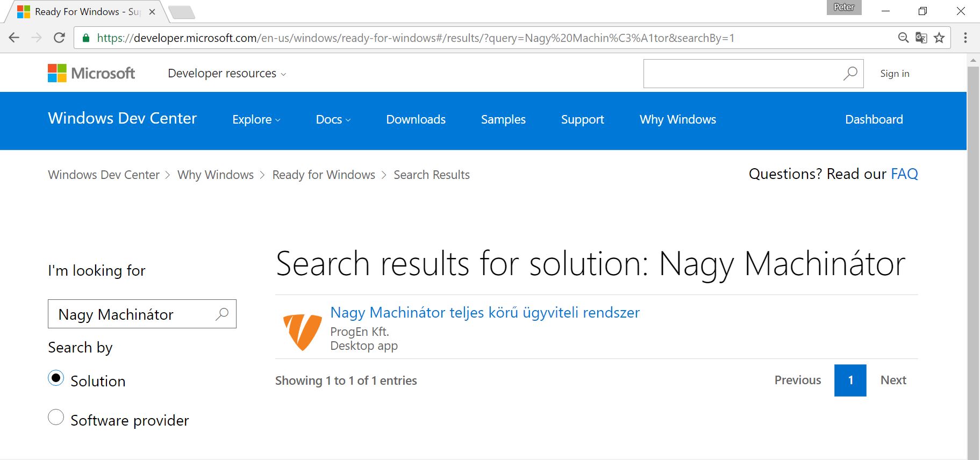
Task: Click the translate page icon in address bar
Action: click(x=921, y=38)
